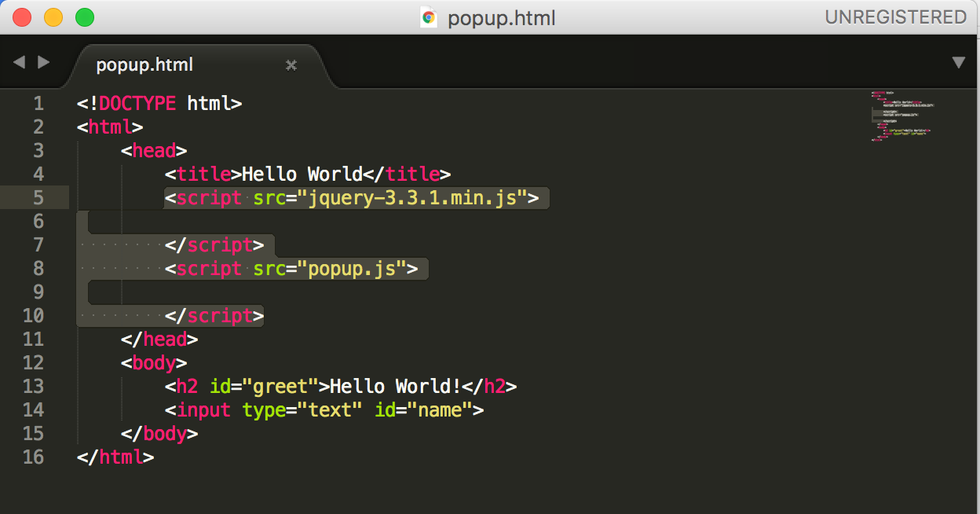Click line number 16 in gutter
980x514 pixels.
tap(34, 457)
